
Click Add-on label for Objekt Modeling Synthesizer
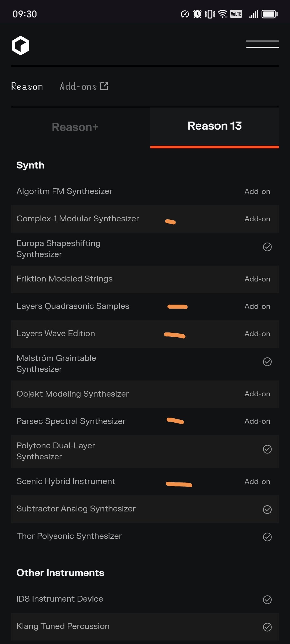point(257,394)
